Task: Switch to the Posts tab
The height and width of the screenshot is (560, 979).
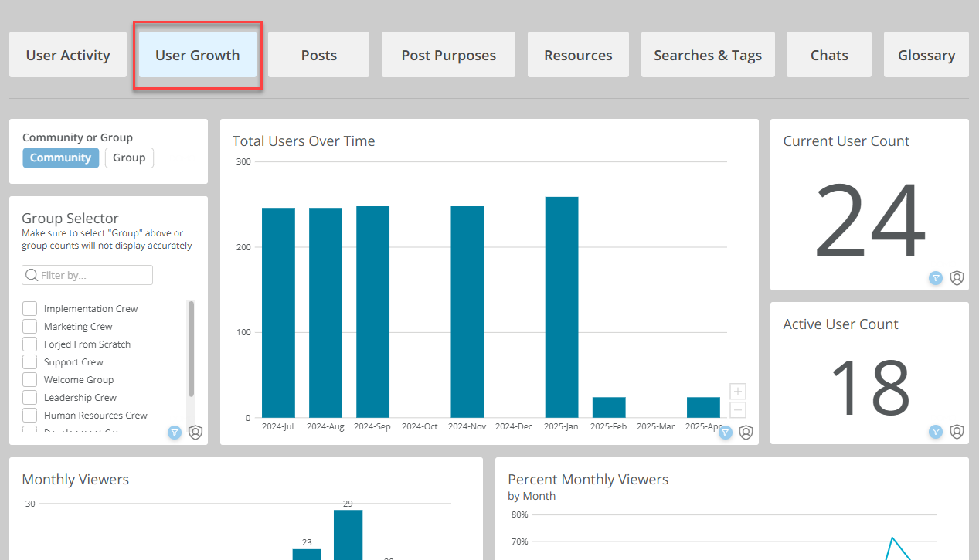Action: pos(319,55)
